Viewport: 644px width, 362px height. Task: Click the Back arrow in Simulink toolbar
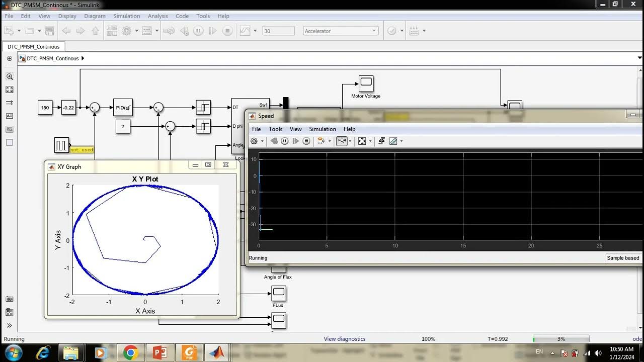point(66,31)
